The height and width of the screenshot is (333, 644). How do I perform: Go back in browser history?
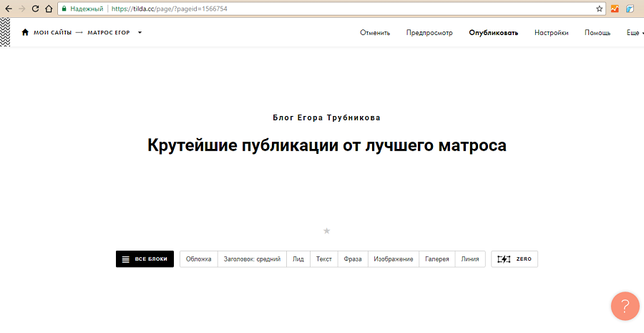[x=8, y=9]
